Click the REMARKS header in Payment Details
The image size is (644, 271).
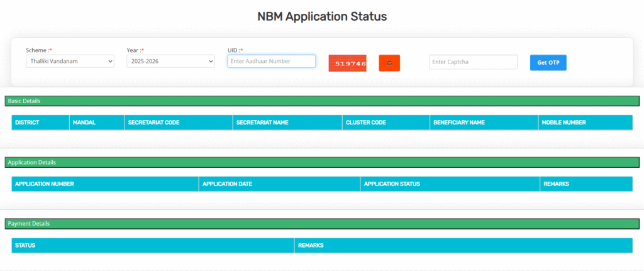click(464, 246)
